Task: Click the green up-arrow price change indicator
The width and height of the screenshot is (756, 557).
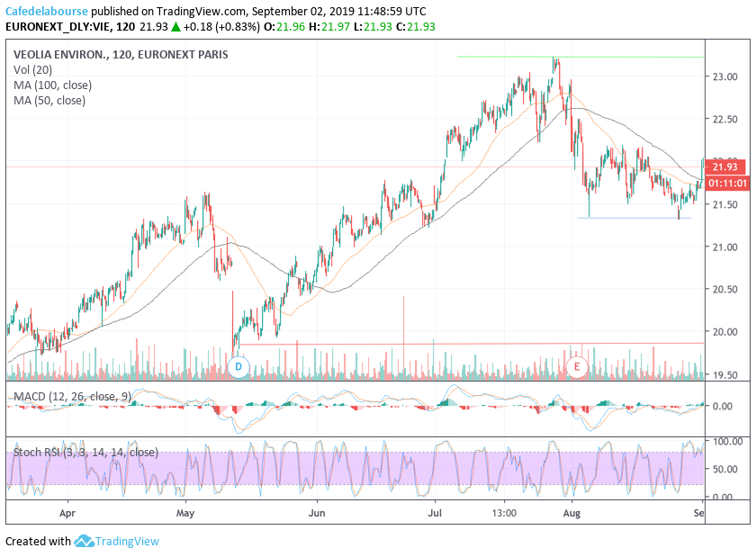Action: pyautogui.click(x=176, y=27)
